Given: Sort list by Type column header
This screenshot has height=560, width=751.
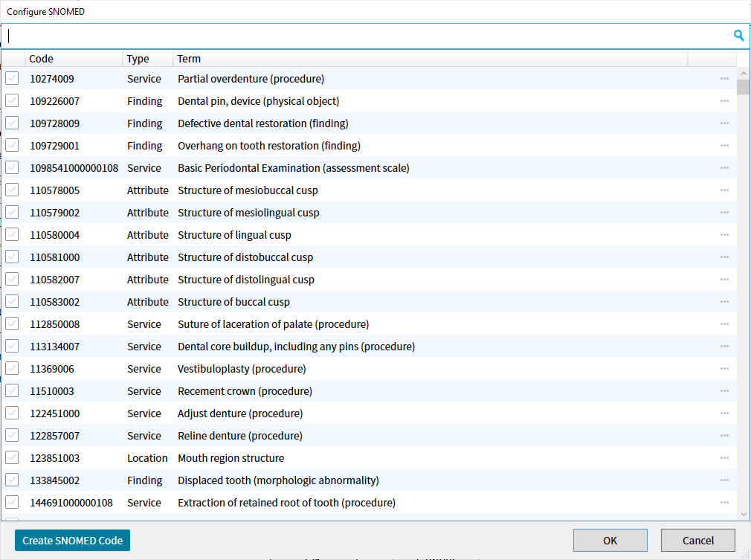Looking at the screenshot, I should pos(148,59).
